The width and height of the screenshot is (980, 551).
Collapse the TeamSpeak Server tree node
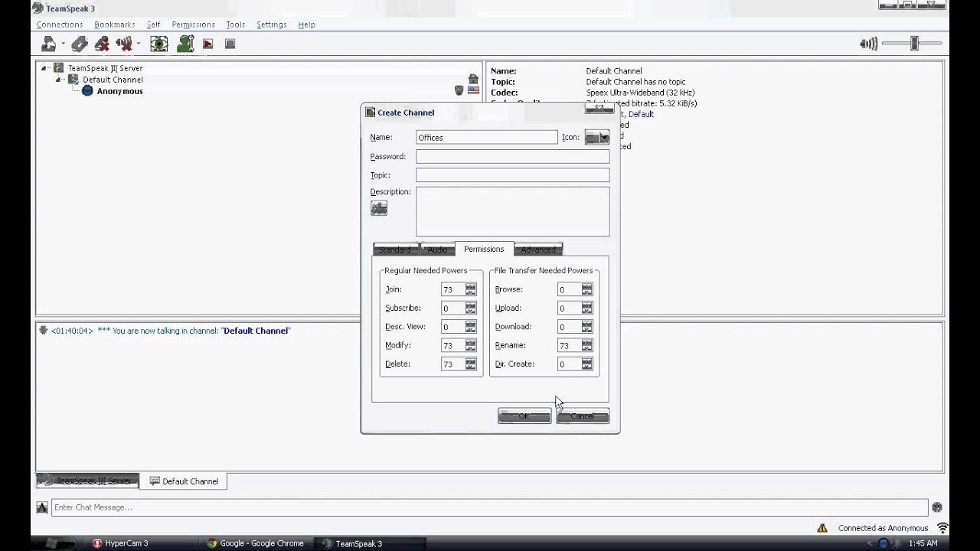point(44,68)
